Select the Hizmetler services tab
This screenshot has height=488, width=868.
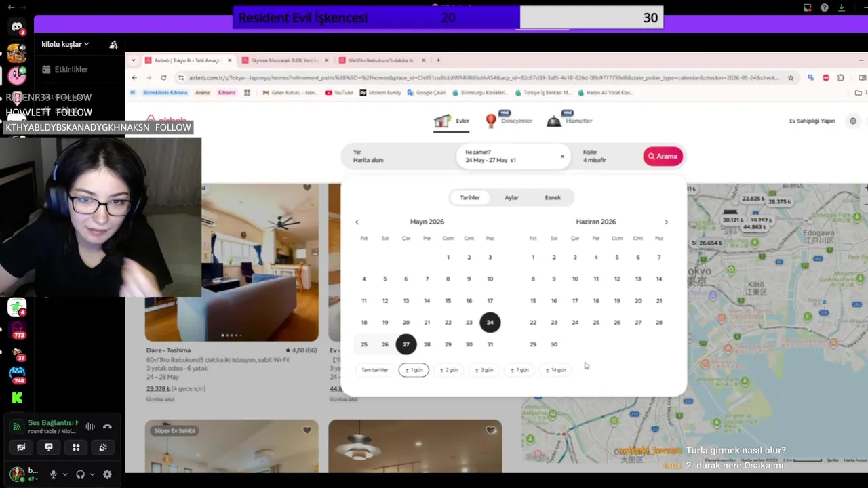(570, 121)
